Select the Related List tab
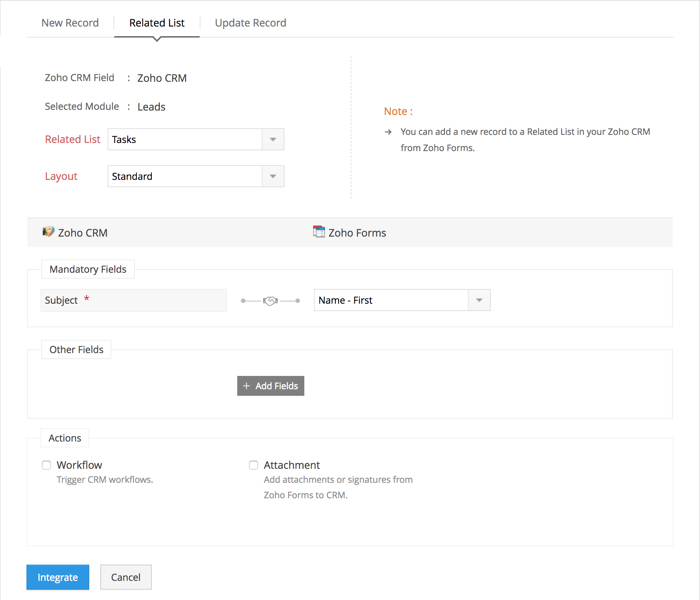Image resolution: width=700 pixels, height=600 pixels. pyautogui.click(x=157, y=23)
